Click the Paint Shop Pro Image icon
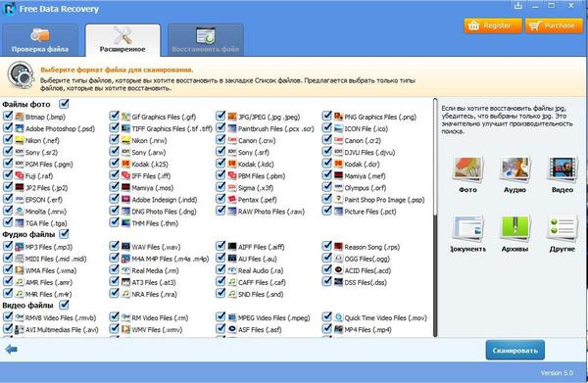This screenshot has height=383, width=588. (339, 200)
